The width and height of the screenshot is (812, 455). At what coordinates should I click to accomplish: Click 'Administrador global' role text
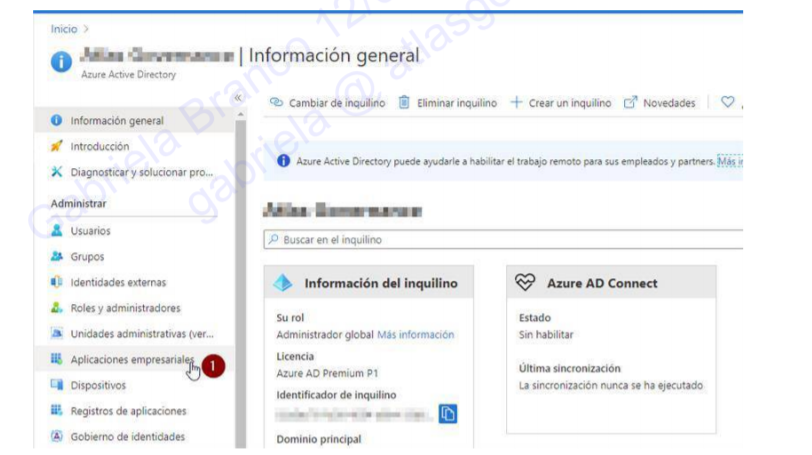pos(325,335)
